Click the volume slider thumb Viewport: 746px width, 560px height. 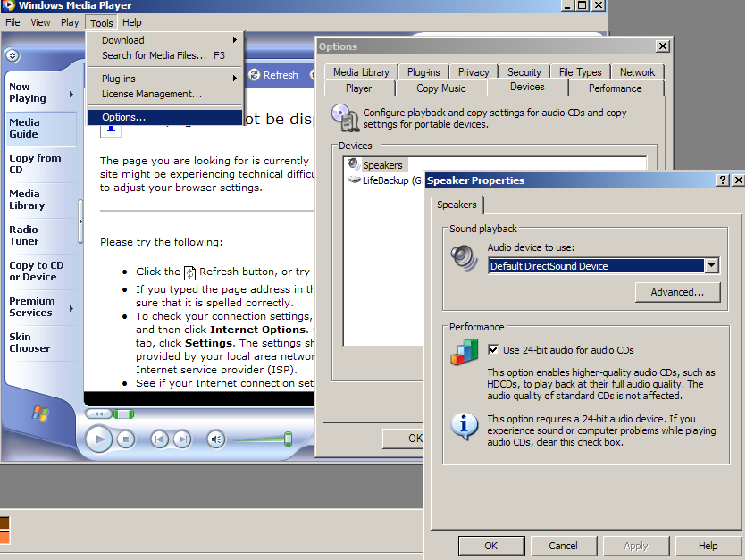point(288,439)
